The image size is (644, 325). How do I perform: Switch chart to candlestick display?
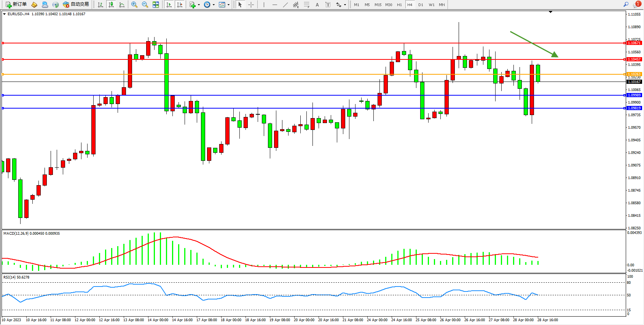pyautogui.click(x=111, y=5)
